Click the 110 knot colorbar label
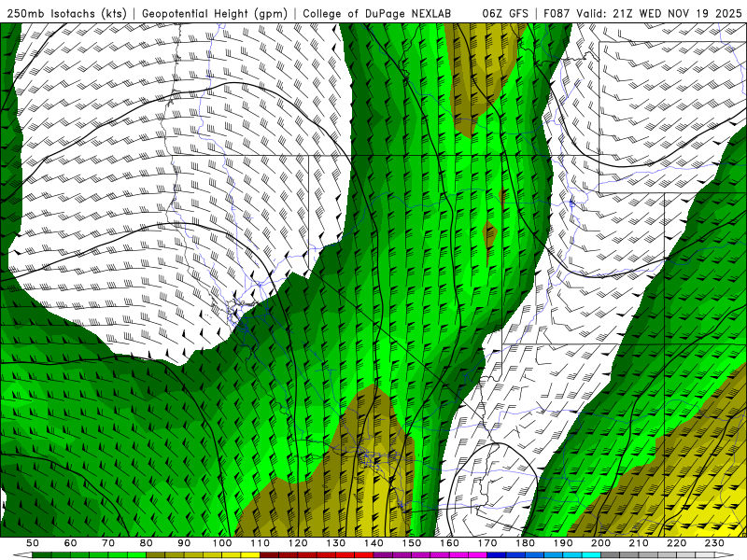The height and width of the screenshot is (560, 747). tap(261, 543)
